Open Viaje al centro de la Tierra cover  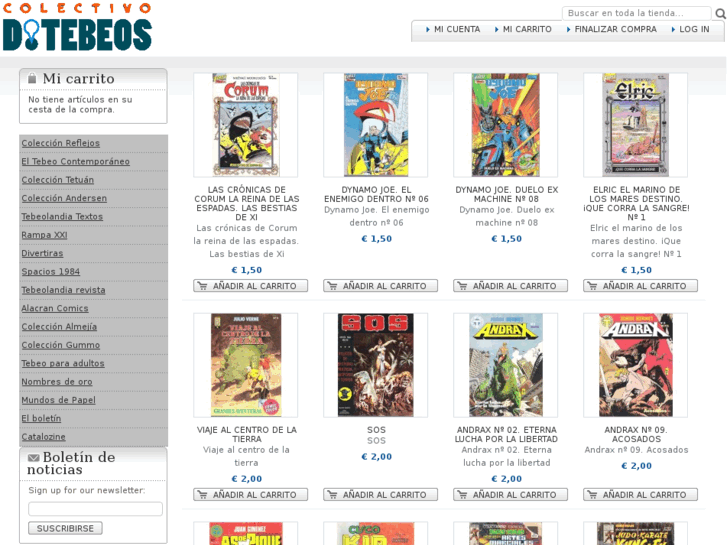point(246,365)
